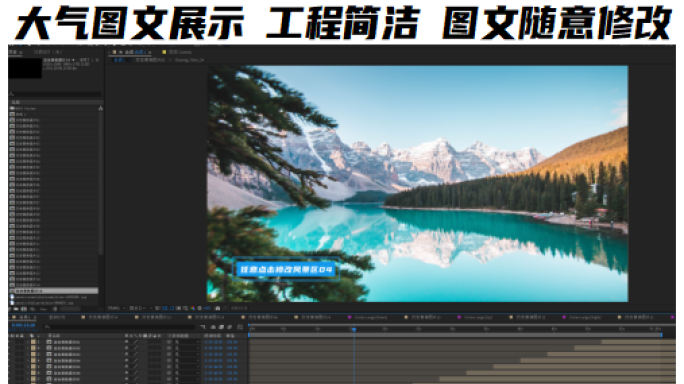Open the Project panel color depth setting
This screenshot has width=684, height=384.
pos(43,309)
